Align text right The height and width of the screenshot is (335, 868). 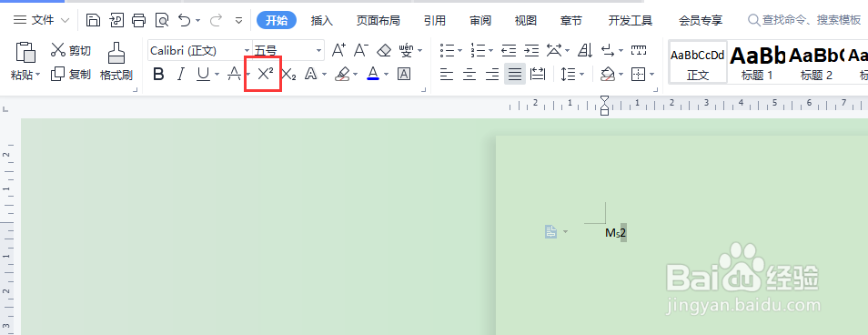(x=492, y=74)
